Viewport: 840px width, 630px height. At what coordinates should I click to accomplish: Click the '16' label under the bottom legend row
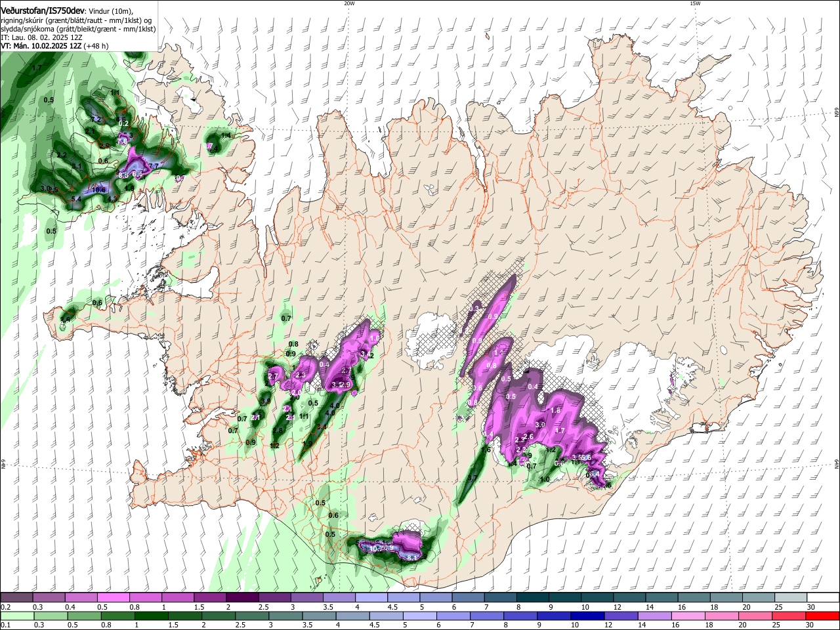pyautogui.click(x=675, y=625)
